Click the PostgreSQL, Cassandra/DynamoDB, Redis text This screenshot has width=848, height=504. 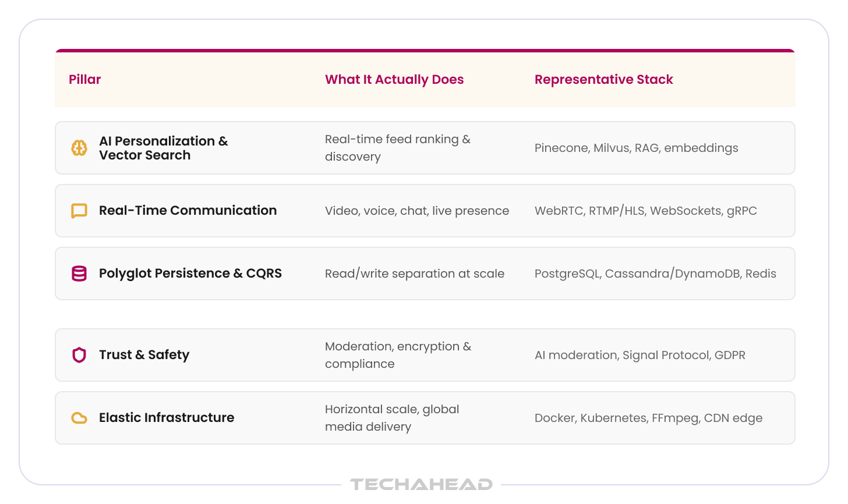point(655,274)
